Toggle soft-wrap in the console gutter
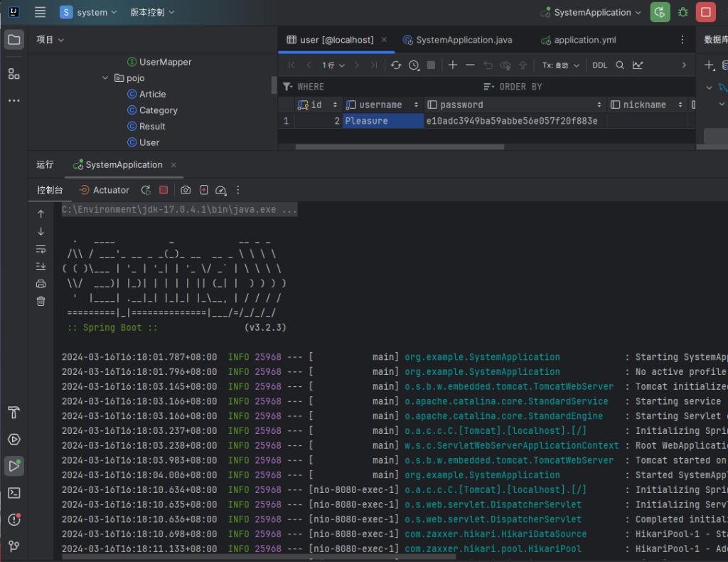 41,249
